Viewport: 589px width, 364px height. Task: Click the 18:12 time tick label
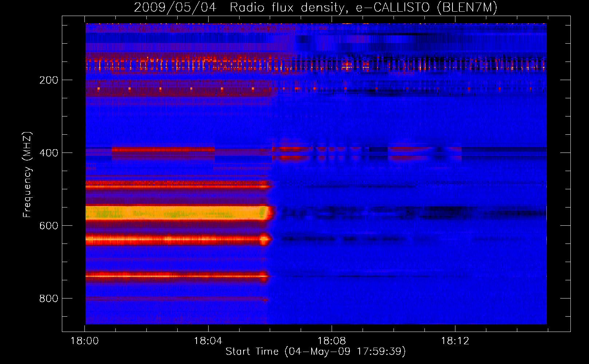[x=455, y=341]
